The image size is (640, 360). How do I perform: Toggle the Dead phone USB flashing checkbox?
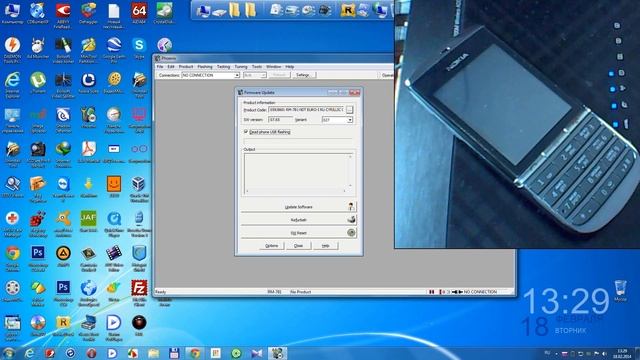click(246, 132)
